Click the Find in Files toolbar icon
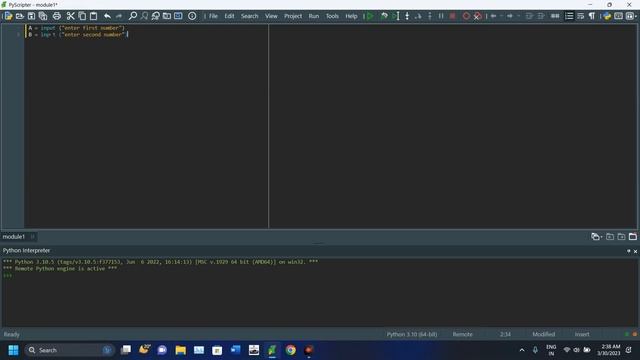The image size is (640, 360). click(167, 16)
